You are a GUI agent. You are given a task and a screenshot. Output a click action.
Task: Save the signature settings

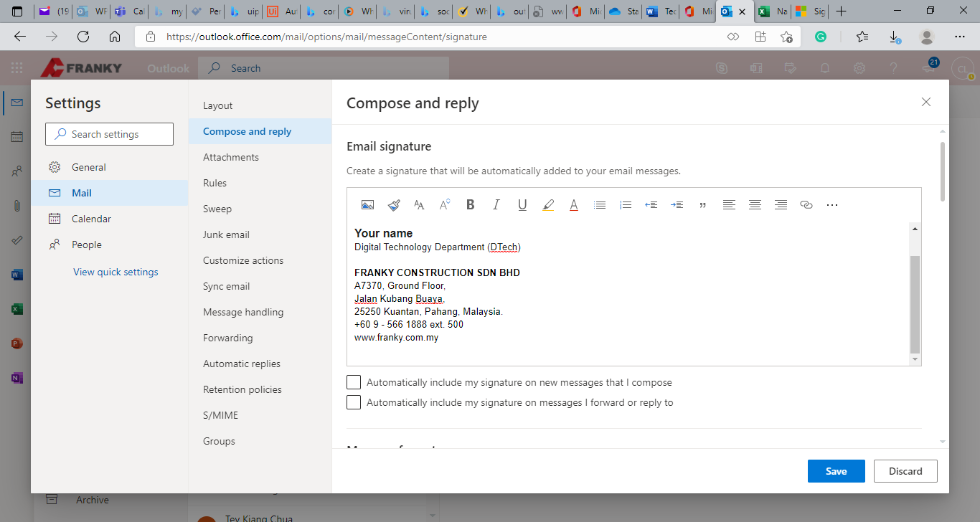[x=837, y=471]
